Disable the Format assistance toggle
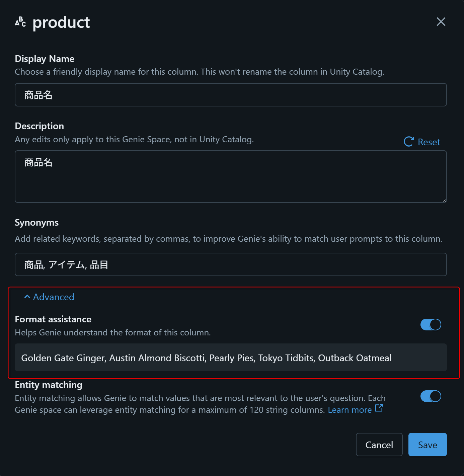 [x=431, y=325]
